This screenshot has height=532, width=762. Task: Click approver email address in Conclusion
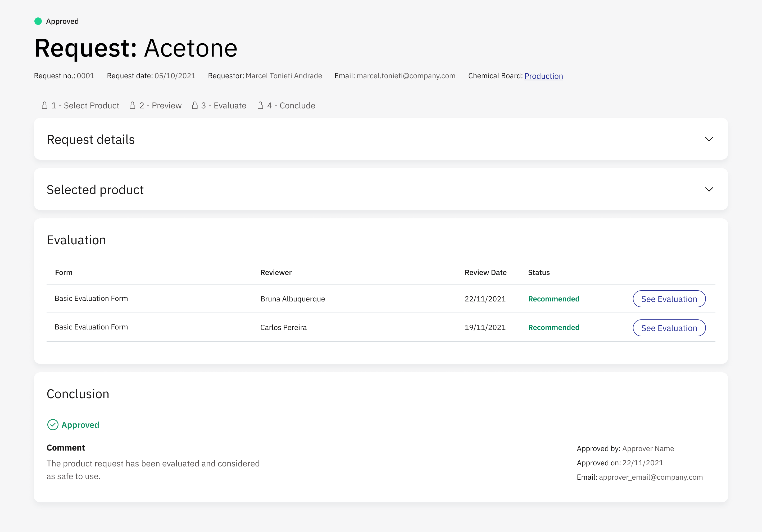[651, 477]
